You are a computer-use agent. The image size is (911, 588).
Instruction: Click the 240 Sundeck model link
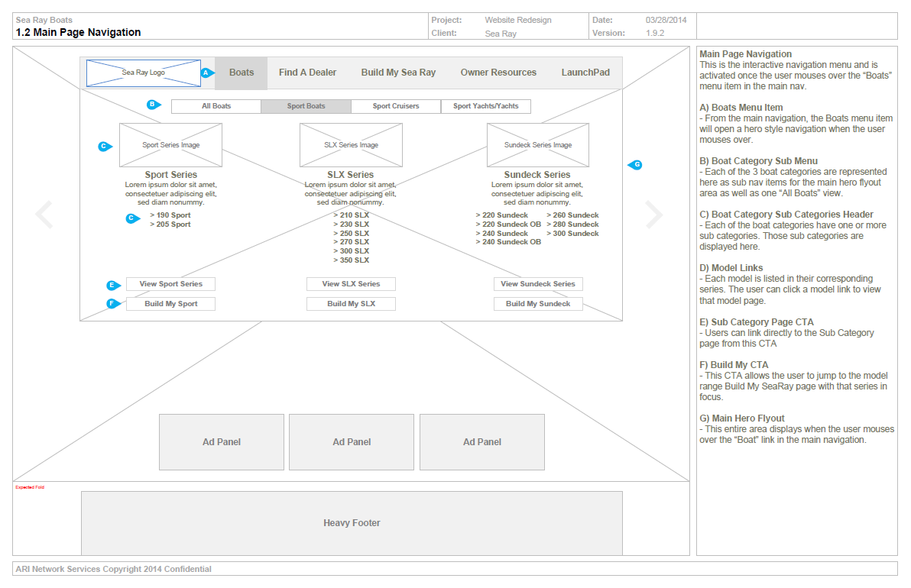point(502,234)
